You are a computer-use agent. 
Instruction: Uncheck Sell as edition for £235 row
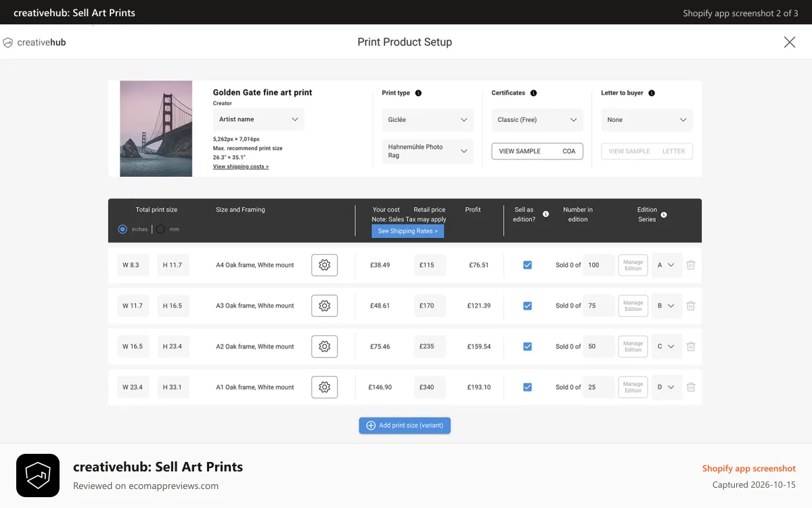527,346
